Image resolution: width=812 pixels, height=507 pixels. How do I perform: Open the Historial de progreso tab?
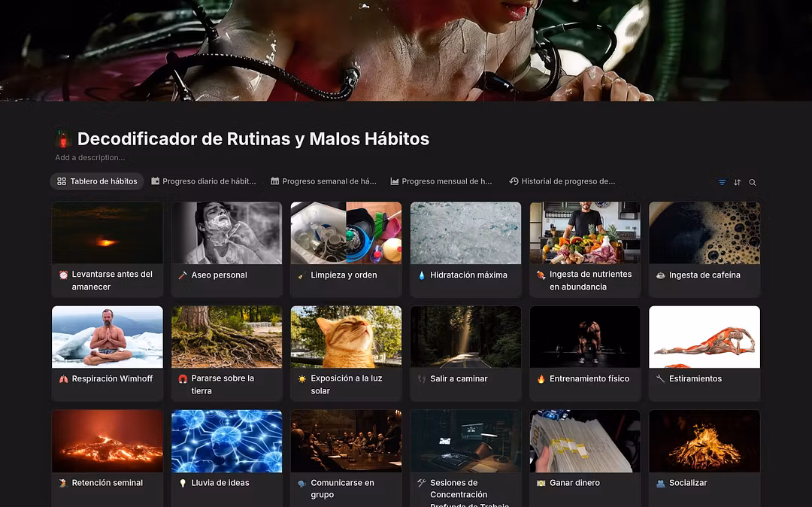point(562,181)
